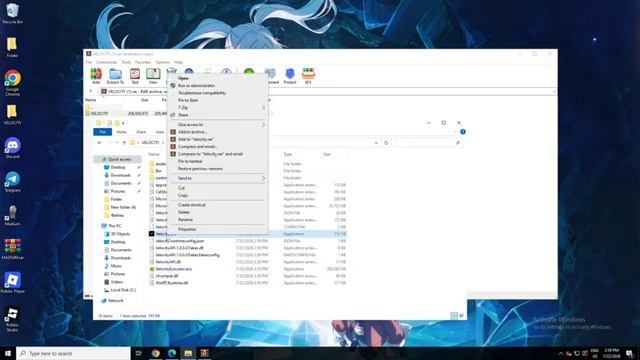
Task: Click WinRAR's SFX toolbar icon
Action: tap(308, 76)
